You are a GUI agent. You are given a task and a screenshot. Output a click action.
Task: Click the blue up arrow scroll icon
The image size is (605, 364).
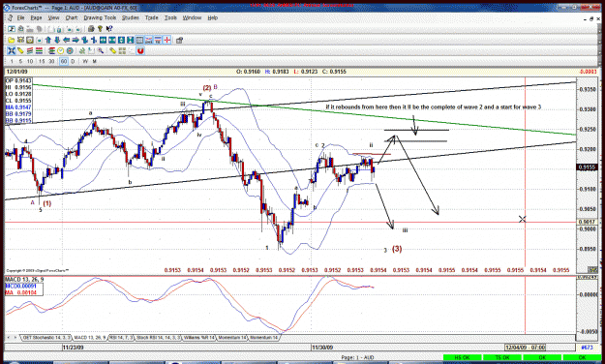48,40
